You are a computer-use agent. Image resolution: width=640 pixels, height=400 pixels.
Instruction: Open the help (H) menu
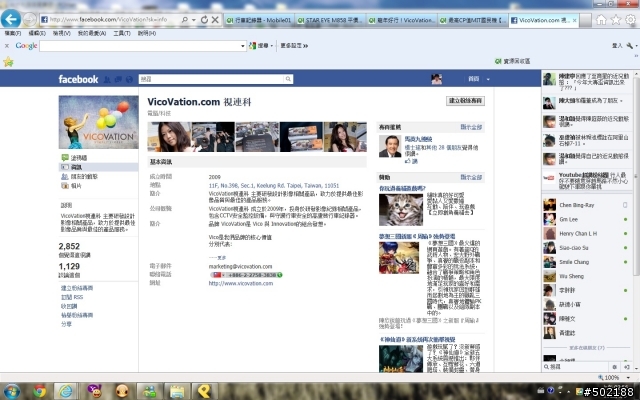coord(147,33)
